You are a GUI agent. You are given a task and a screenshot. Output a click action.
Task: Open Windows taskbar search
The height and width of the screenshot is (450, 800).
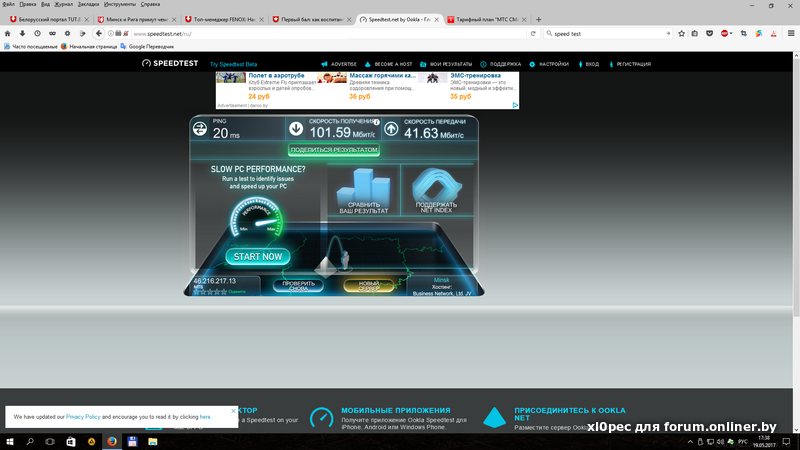30,442
